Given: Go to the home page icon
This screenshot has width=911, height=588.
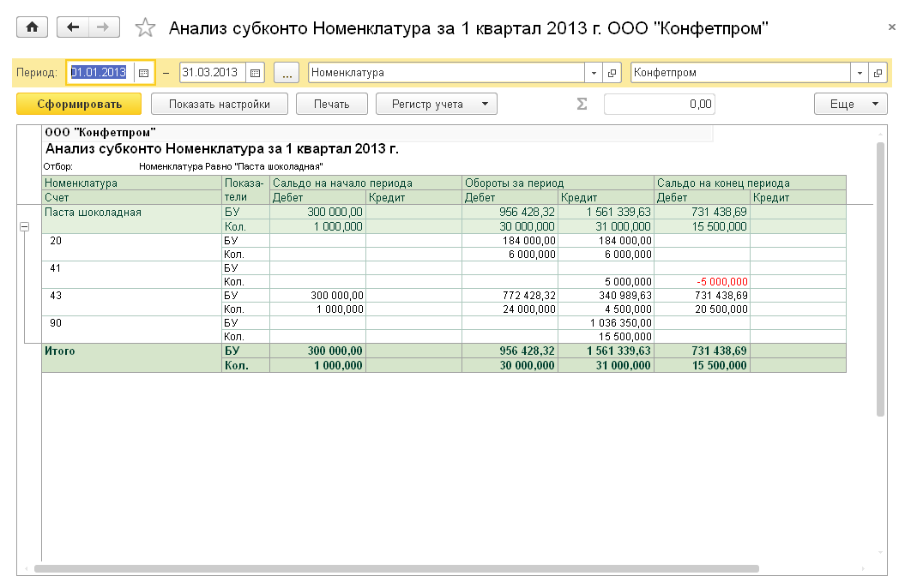Looking at the screenshot, I should (x=32, y=27).
